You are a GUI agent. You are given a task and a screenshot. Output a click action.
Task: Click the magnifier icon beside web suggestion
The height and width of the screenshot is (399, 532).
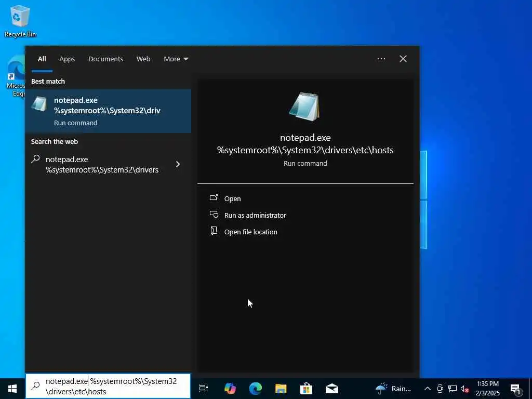point(36,159)
